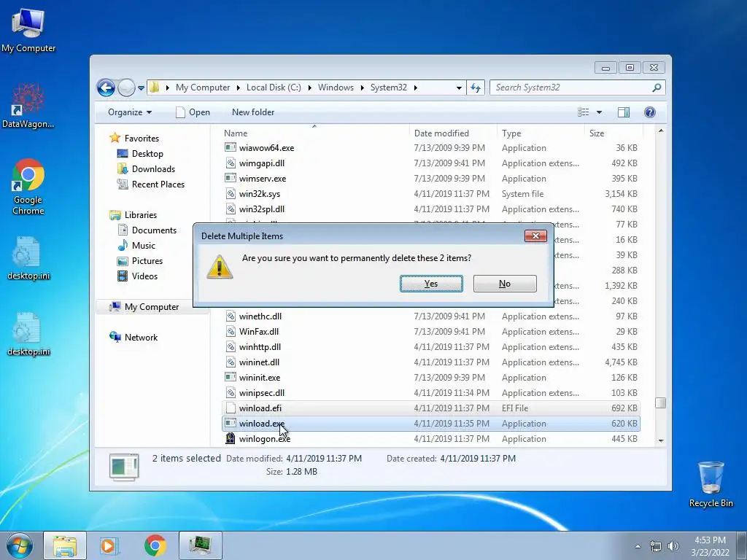Viewport: 747px width, 560px height.
Task: Open the monitor app taskbar icon
Action: point(201,545)
